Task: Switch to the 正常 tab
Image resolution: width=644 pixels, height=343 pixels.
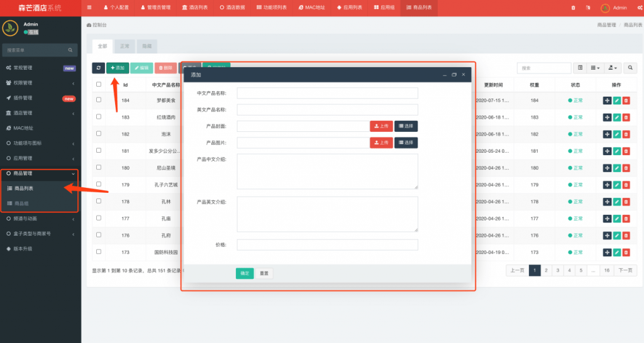Action: click(124, 46)
